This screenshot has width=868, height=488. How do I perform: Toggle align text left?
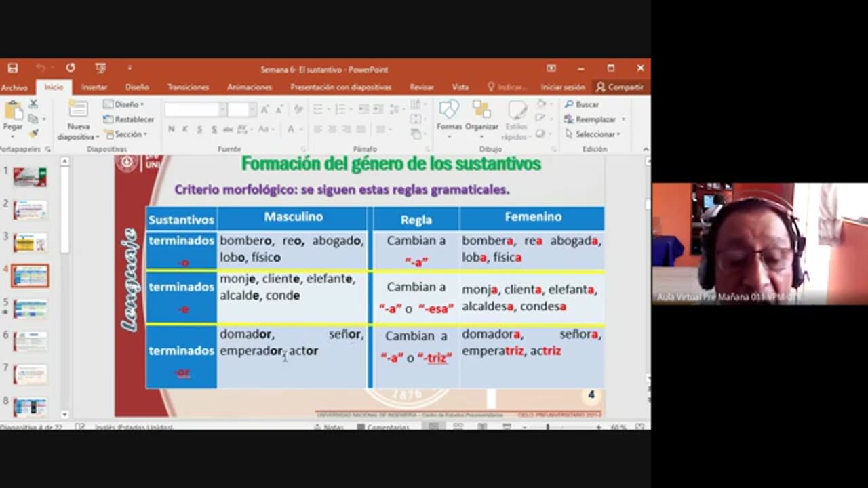coord(318,129)
